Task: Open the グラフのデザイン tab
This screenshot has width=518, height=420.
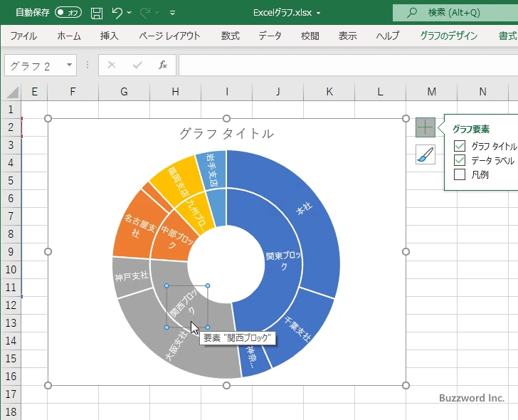Action: (x=448, y=36)
